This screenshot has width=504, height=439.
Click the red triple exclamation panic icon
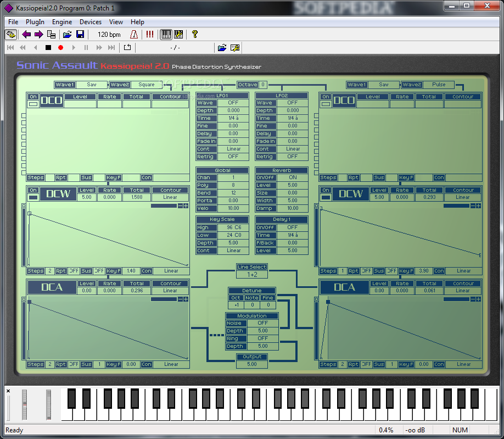coord(150,35)
